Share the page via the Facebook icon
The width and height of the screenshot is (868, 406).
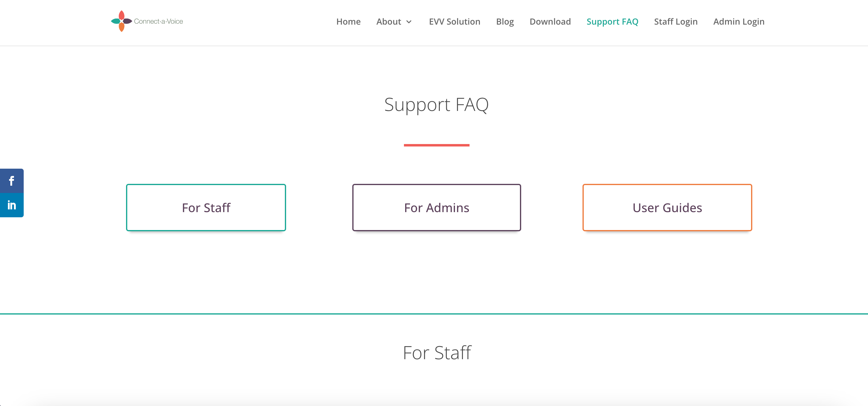pyautogui.click(x=12, y=181)
